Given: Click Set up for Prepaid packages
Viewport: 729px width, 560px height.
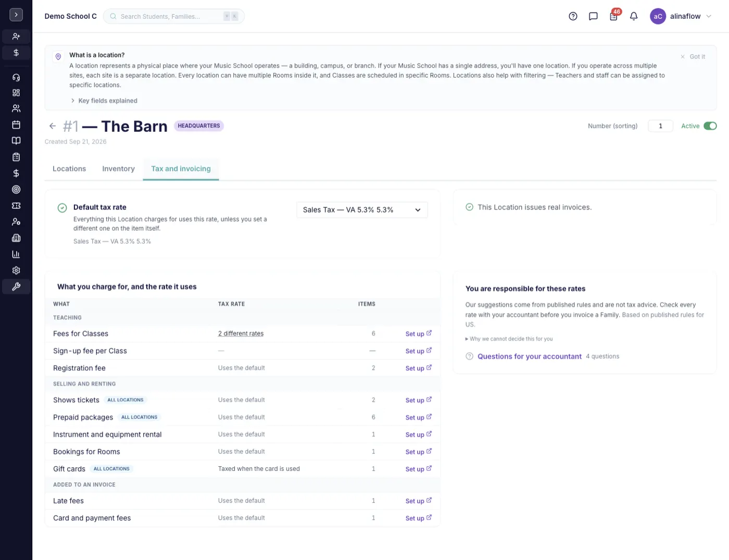Looking at the screenshot, I should point(419,417).
